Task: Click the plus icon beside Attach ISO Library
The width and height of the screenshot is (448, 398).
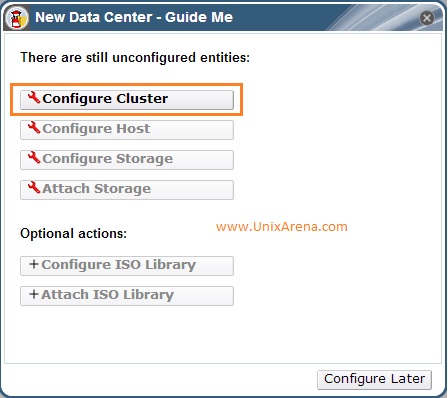Action: 34,294
